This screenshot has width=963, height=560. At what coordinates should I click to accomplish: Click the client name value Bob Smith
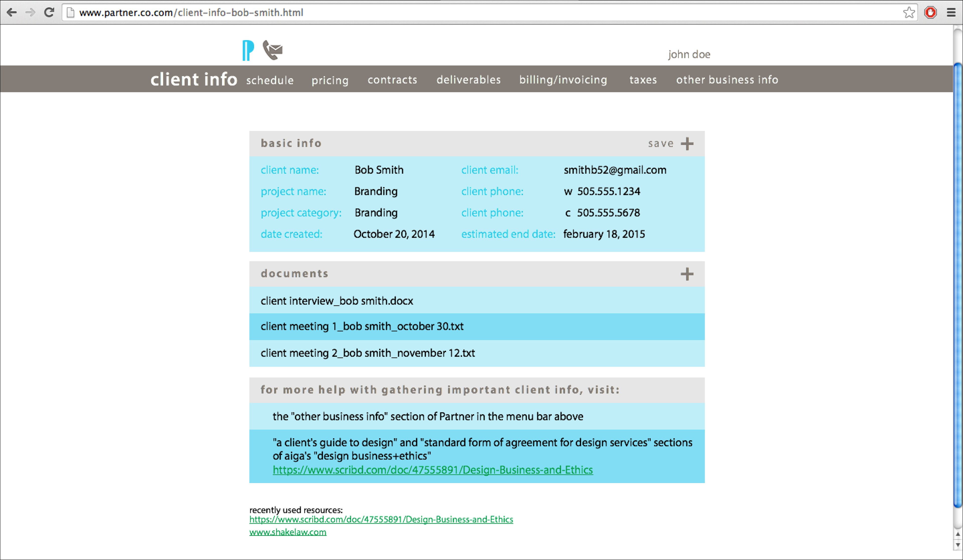(379, 170)
